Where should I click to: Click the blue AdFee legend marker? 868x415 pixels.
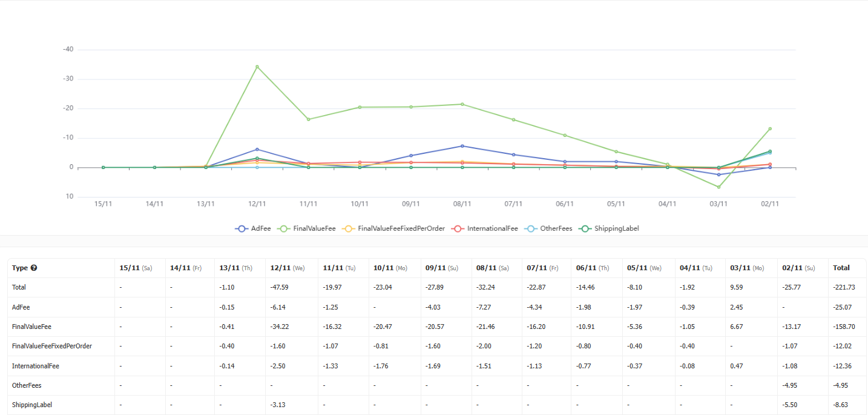point(242,228)
